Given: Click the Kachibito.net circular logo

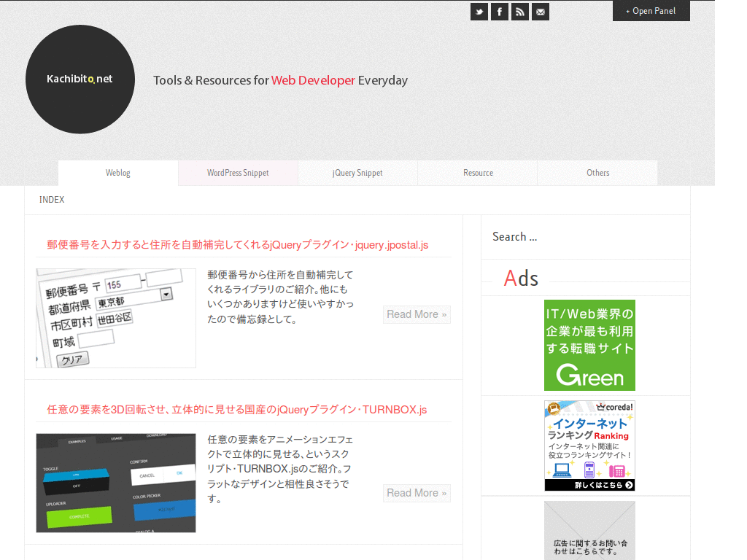Looking at the screenshot, I should coord(80,79).
